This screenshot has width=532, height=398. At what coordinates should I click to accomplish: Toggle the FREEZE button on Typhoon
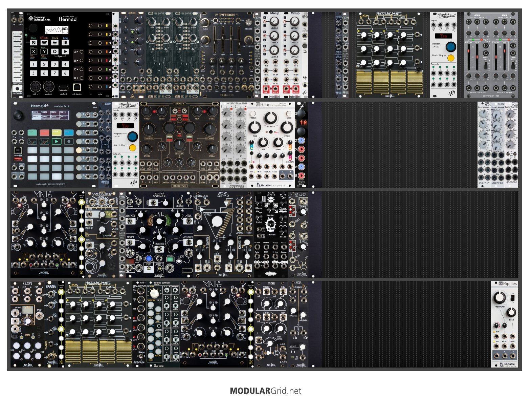[x=249, y=23]
